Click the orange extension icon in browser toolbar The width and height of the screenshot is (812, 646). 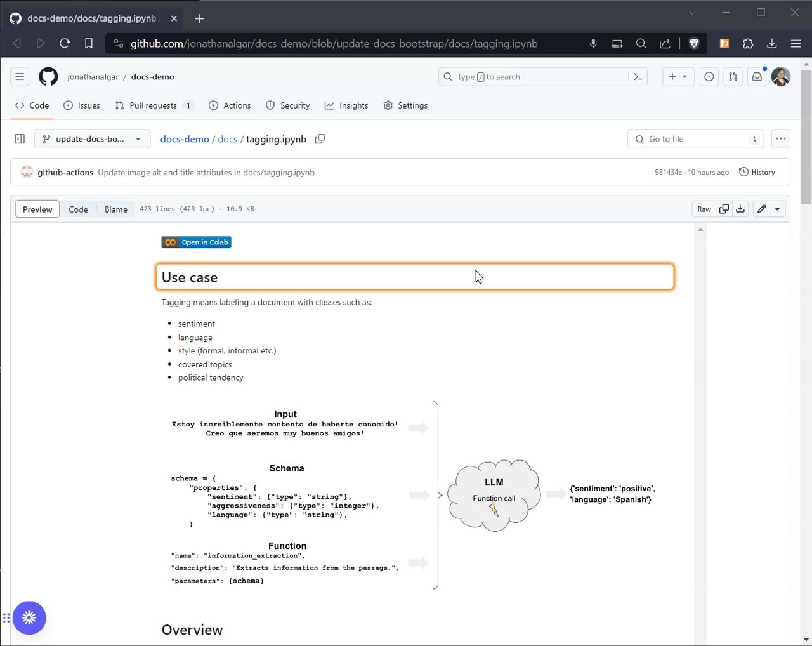tap(724, 44)
